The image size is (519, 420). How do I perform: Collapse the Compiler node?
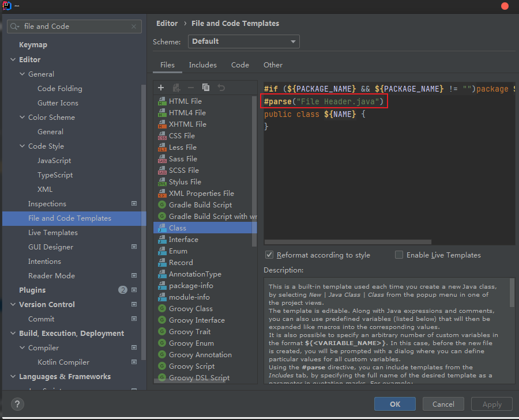click(22, 348)
